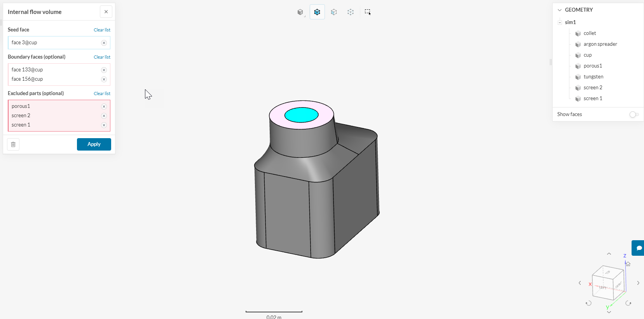The width and height of the screenshot is (644, 319).
Task: Select screen 2 in the geometry tree
Action: point(593,88)
